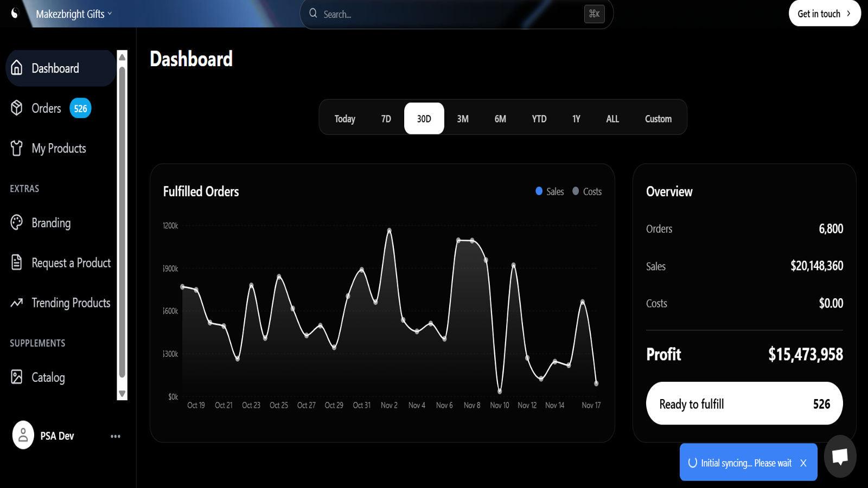The height and width of the screenshot is (488, 868).
Task: Dismiss the Initial syncing notification
Action: [803, 463]
